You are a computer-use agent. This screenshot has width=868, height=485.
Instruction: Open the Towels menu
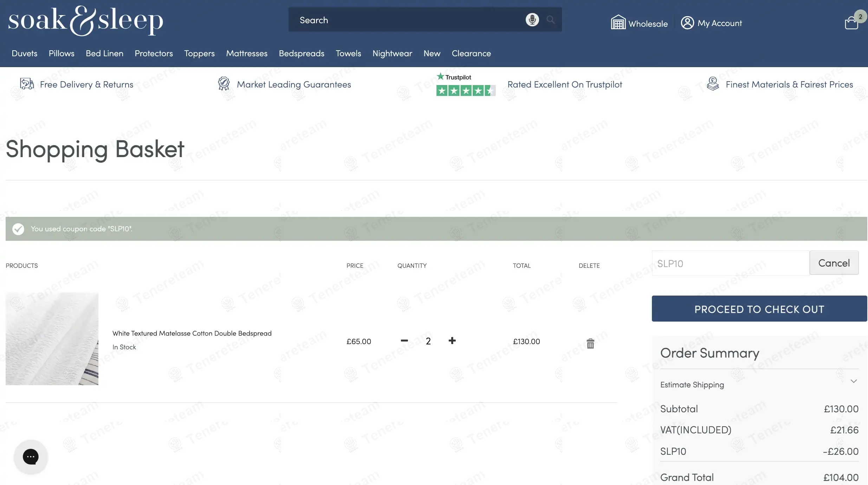pyautogui.click(x=348, y=53)
